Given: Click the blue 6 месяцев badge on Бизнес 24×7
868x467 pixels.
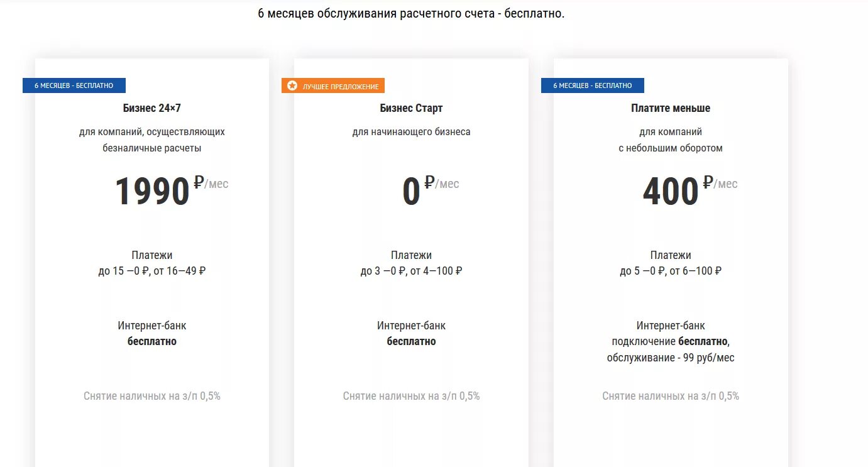Looking at the screenshot, I should point(74,85).
